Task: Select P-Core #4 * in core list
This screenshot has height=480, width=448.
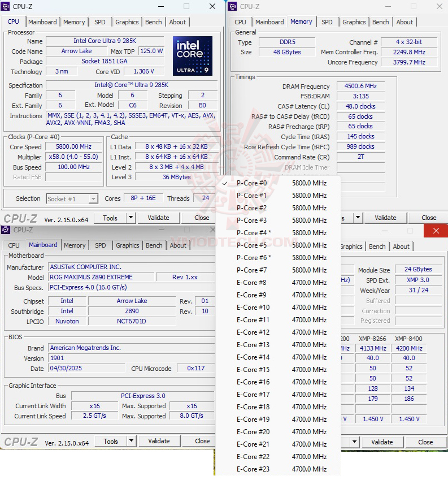Action: 279,233
